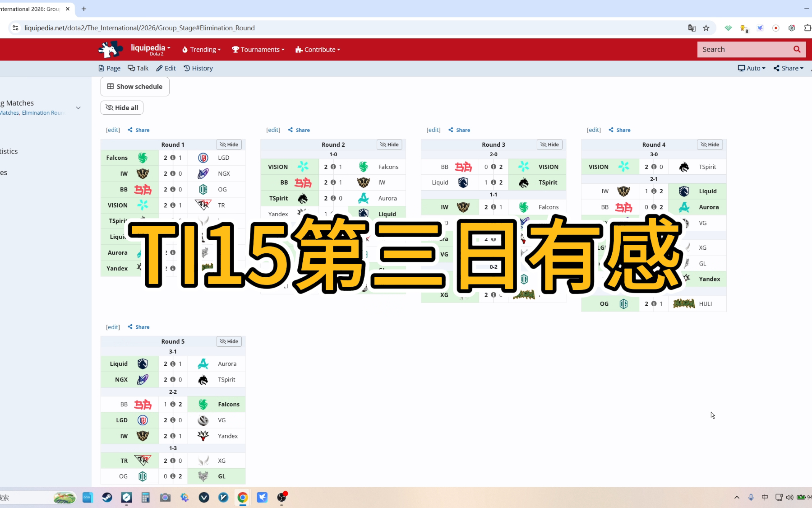Click the GL team logo in Round 5
This screenshot has width=812, height=508.
pyautogui.click(x=203, y=476)
